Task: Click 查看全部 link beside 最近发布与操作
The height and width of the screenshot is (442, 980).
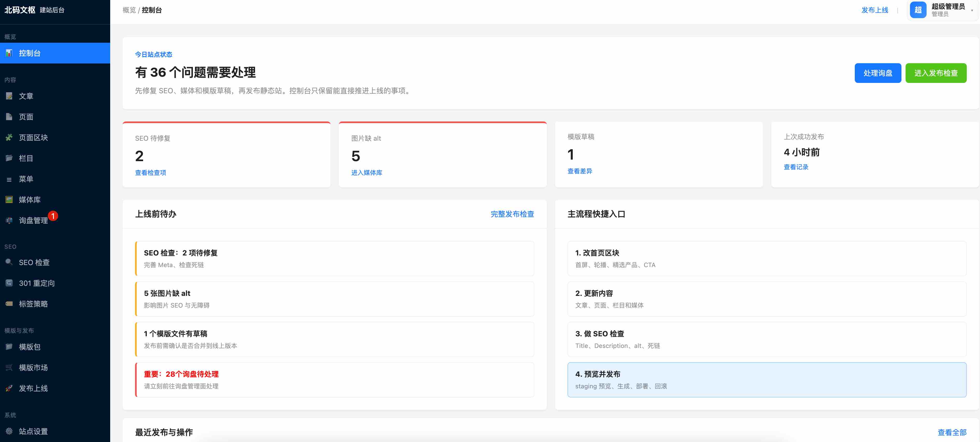Action: pos(952,432)
